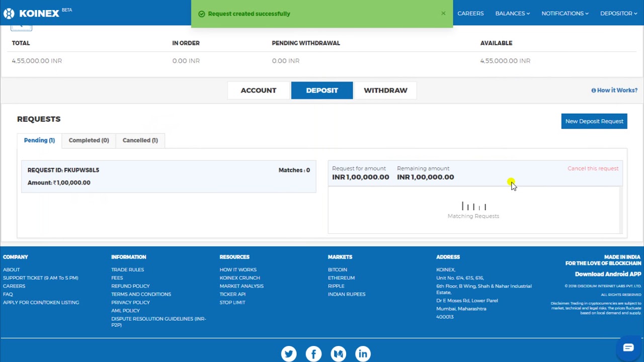Open Ethereum market link
The height and width of the screenshot is (362, 644).
click(x=342, y=278)
